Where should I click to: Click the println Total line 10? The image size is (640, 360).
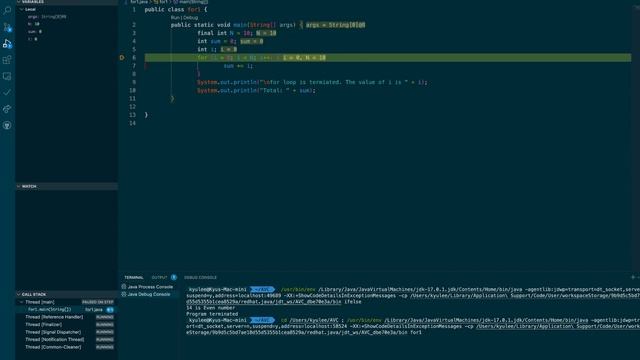[x=256, y=90]
